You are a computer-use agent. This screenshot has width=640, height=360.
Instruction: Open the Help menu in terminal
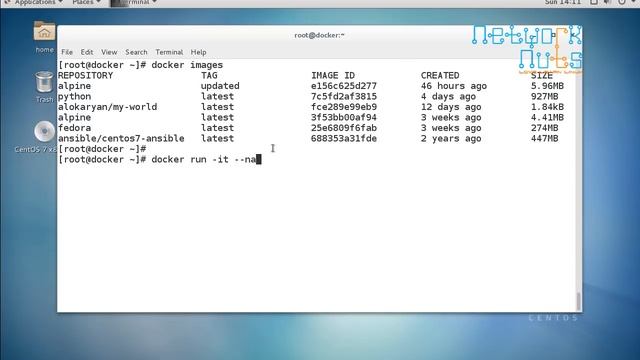pos(198,52)
